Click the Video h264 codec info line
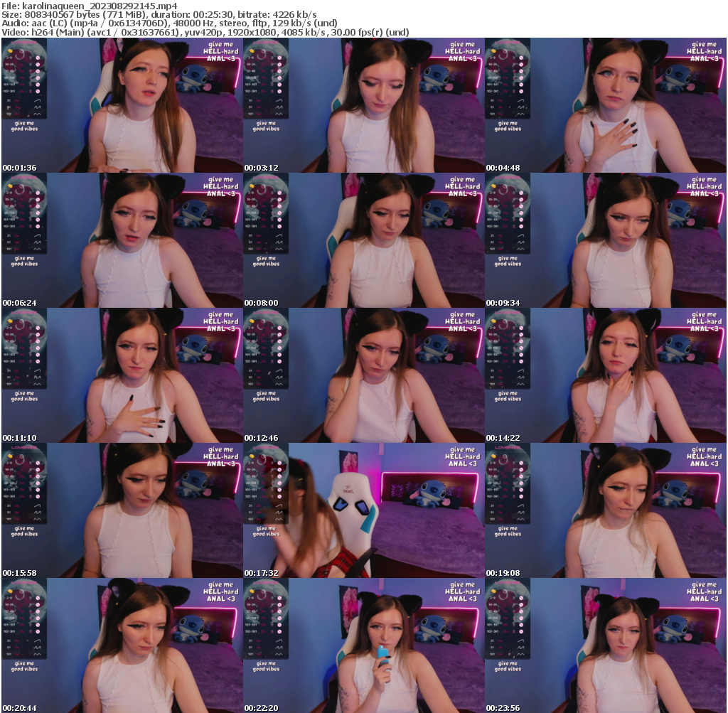 pyautogui.click(x=205, y=33)
